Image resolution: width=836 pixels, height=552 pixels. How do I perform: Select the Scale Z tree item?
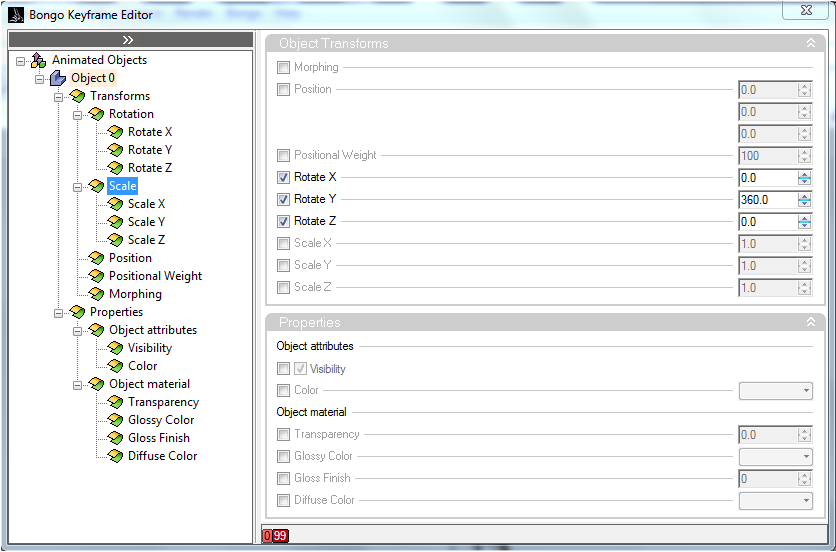[x=146, y=240]
